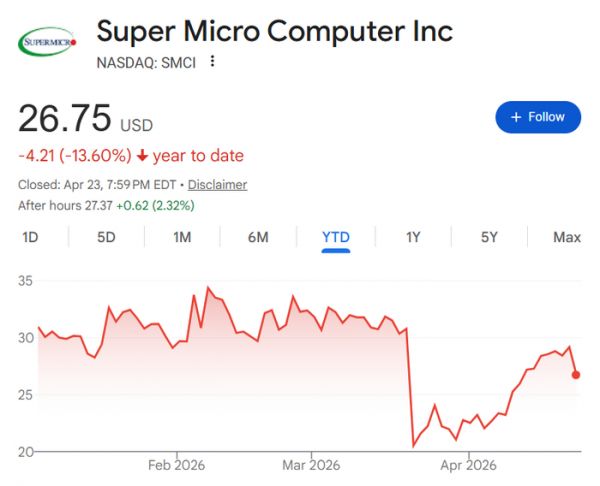This screenshot has height=486, width=600.
Task: Click the Apr 2026 axis label
Action: point(469,465)
